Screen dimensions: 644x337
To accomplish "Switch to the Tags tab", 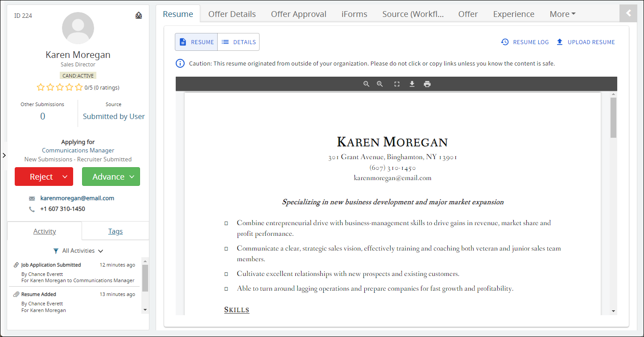I will click(116, 231).
